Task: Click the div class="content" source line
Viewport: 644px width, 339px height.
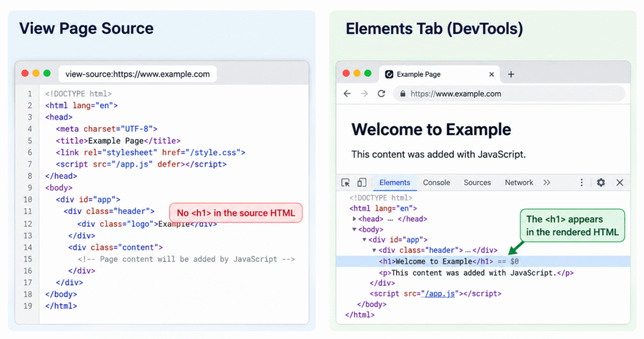Action: tap(116, 247)
